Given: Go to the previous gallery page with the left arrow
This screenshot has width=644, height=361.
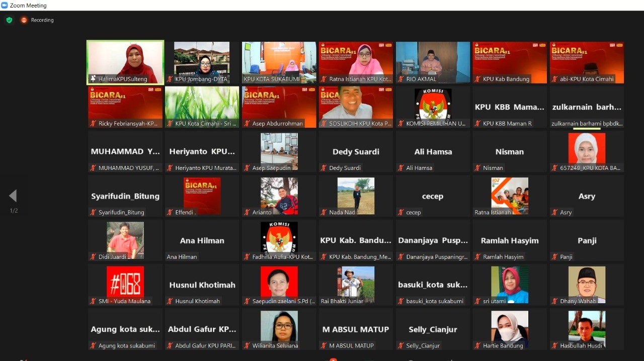Looking at the screenshot, I should point(13,196).
